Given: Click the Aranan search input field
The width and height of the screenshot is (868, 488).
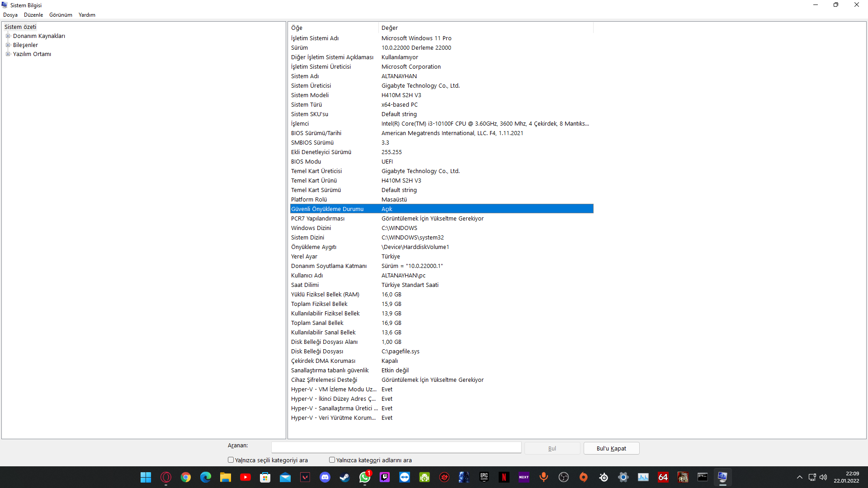Looking at the screenshot, I should (396, 447).
